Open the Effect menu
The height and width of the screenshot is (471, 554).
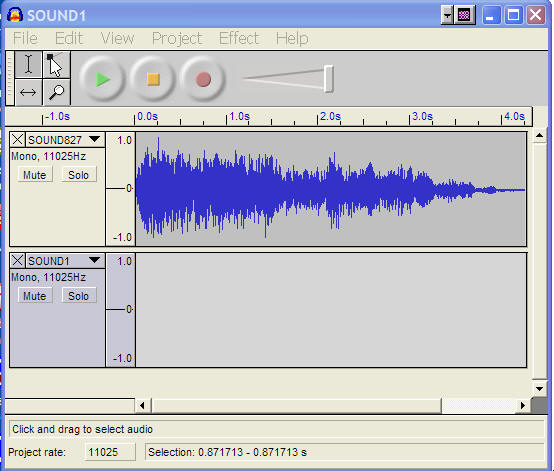(239, 38)
